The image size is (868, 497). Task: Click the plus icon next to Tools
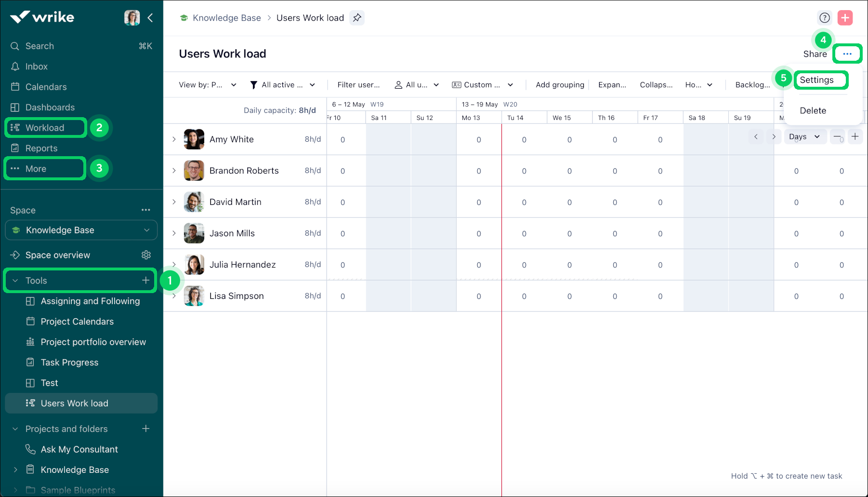pyautogui.click(x=145, y=281)
